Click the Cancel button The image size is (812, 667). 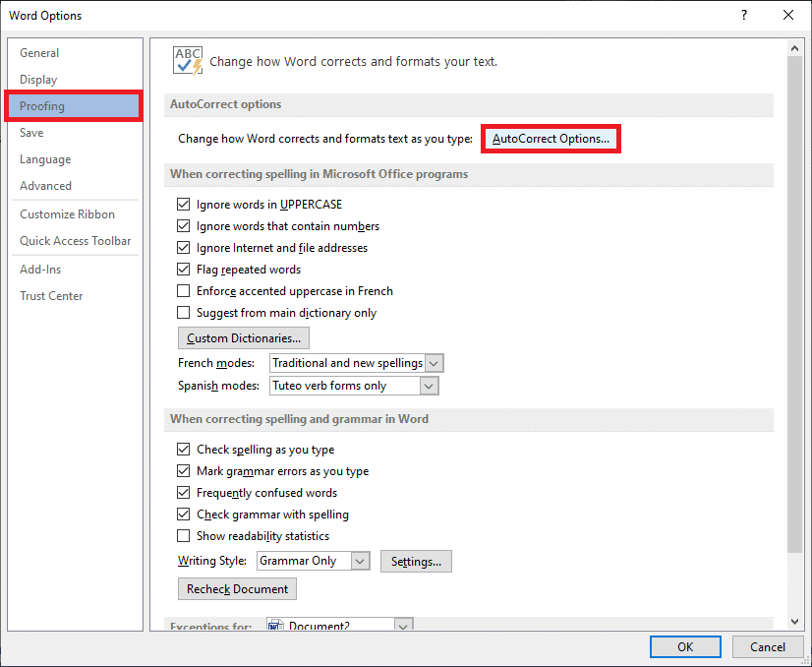pyautogui.click(x=768, y=646)
